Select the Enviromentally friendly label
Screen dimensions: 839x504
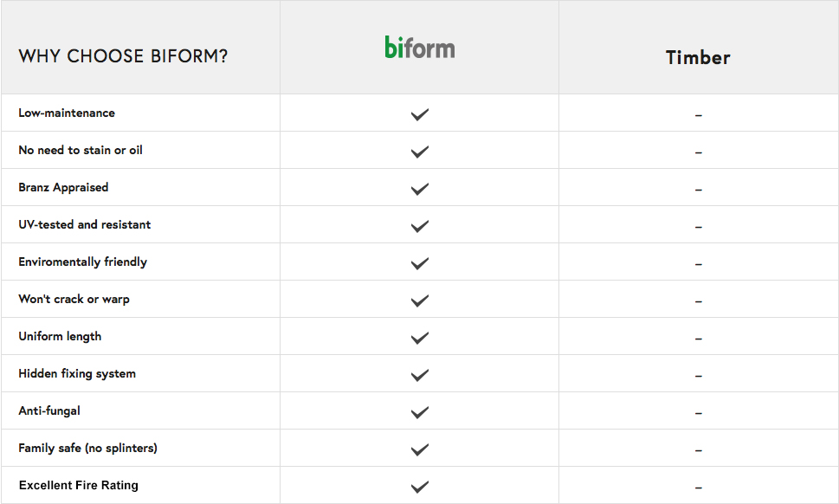tap(83, 262)
